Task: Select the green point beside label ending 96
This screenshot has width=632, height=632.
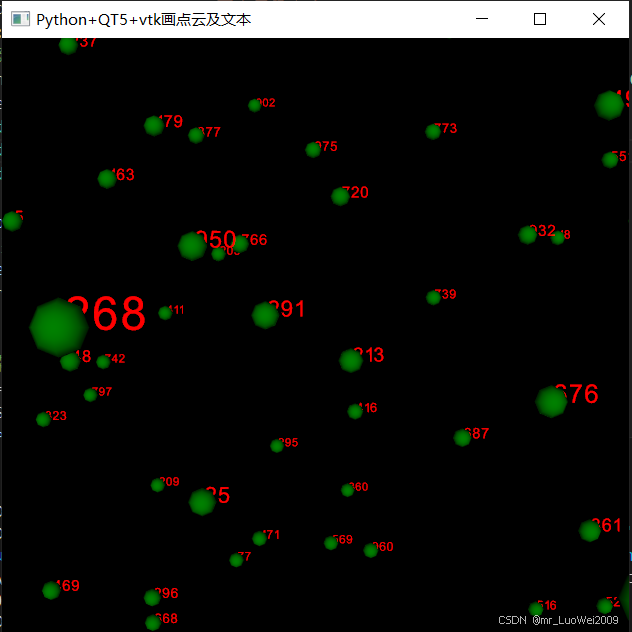Action: pos(152,597)
